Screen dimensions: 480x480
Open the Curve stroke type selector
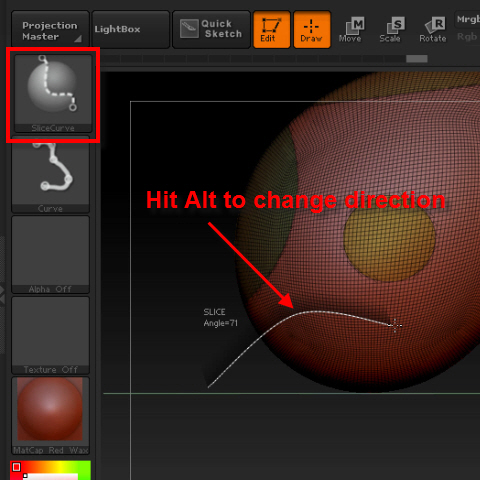click(50, 174)
